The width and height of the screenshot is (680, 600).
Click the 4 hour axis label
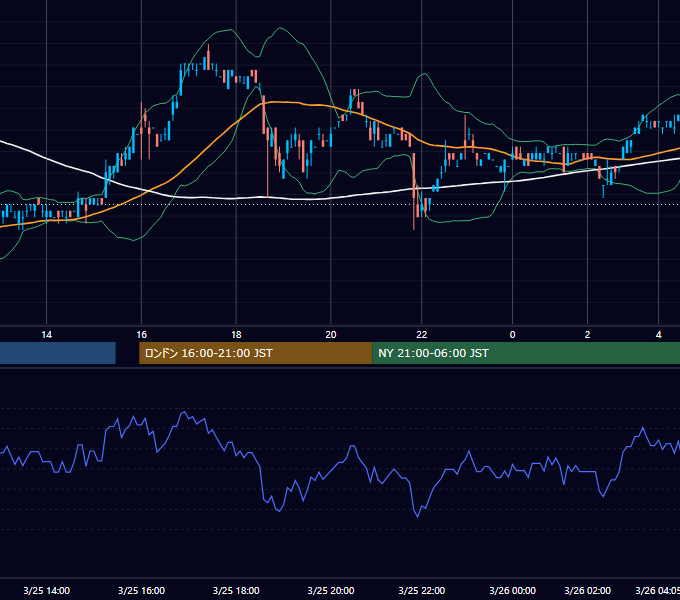point(658,335)
